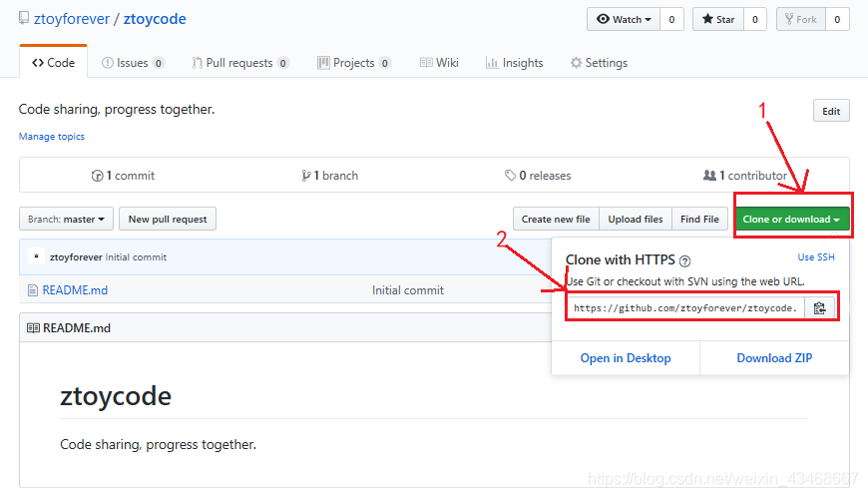
Task: Open the Projects tab
Action: [354, 63]
